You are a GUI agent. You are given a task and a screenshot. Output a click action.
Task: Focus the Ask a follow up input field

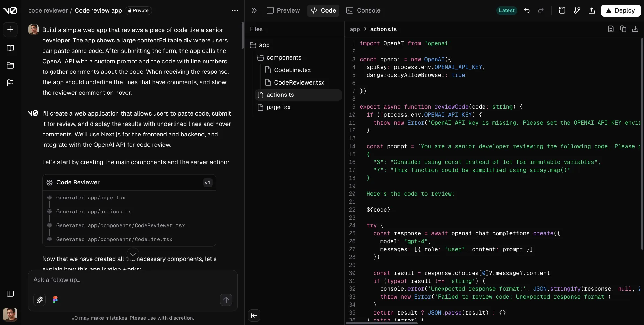(132, 280)
